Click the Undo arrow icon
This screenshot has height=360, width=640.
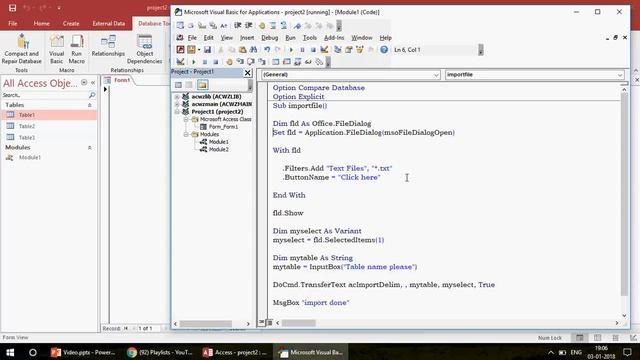[x=267, y=50]
